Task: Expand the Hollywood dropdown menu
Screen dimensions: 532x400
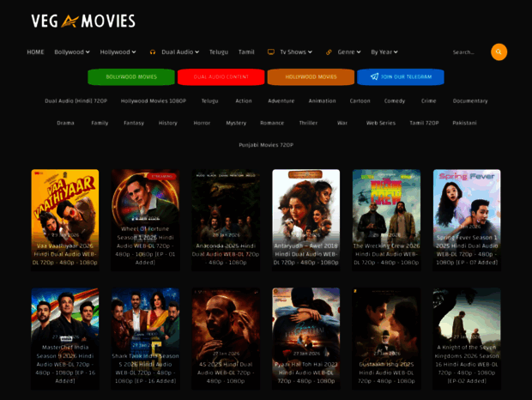Action: click(x=118, y=52)
